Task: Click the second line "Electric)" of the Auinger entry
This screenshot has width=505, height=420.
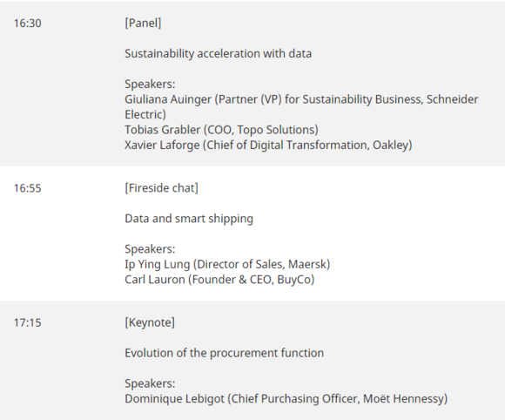Action: click(x=145, y=114)
